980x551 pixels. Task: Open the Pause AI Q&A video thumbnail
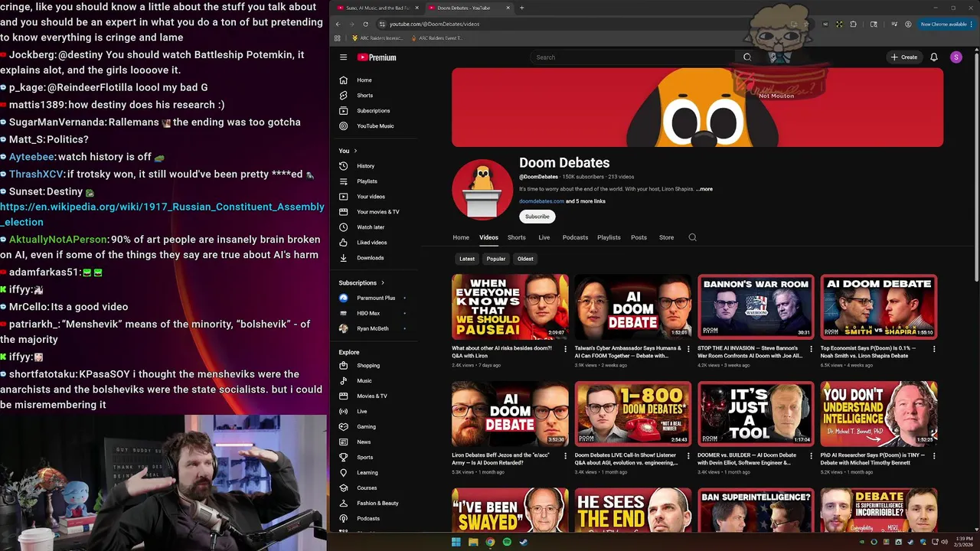[x=510, y=307]
